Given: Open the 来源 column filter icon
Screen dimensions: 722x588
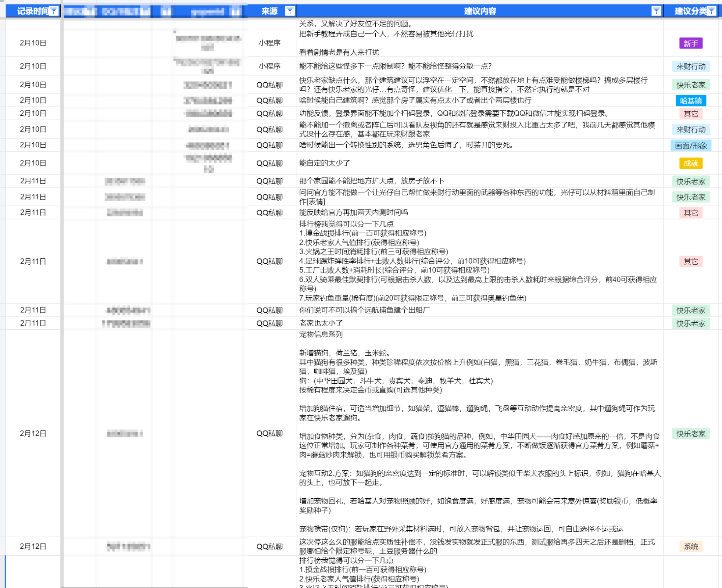Looking at the screenshot, I should pos(290,11).
